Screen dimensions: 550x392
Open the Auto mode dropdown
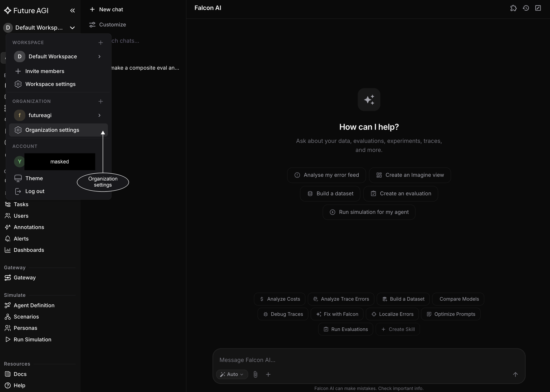232,374
